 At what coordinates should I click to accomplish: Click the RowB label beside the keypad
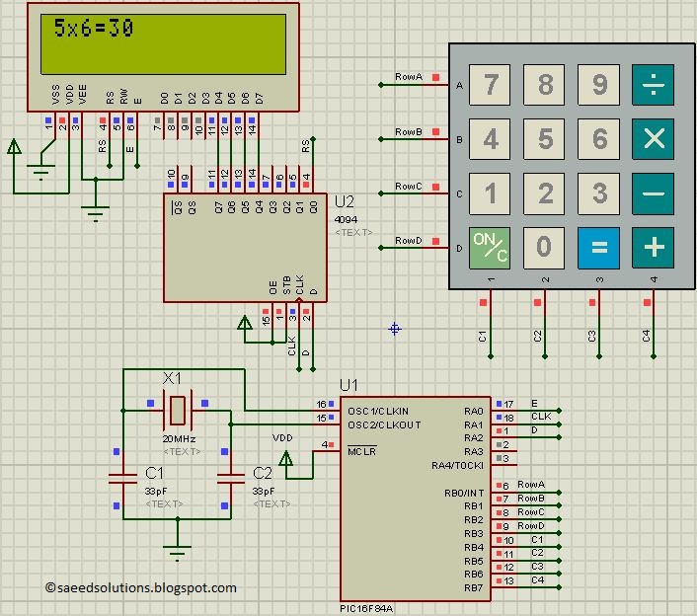pyautogui.click(x=409, y=132)
